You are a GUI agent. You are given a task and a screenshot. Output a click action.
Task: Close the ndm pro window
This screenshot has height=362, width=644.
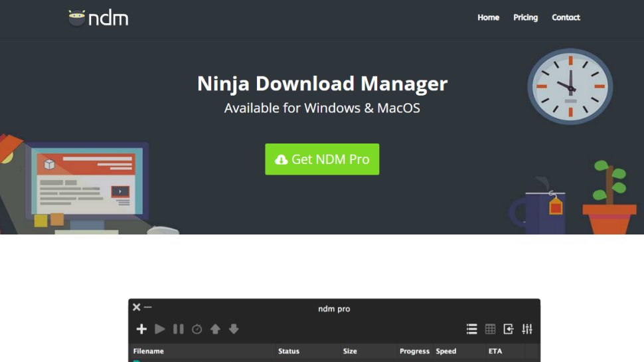(x=136, y=307)
